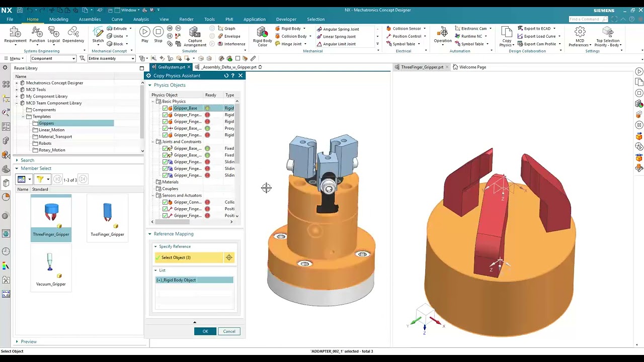Expand the Search section in Reuse Library
The height and width of the screenshot is (362, 644).
tap(17, 160)
